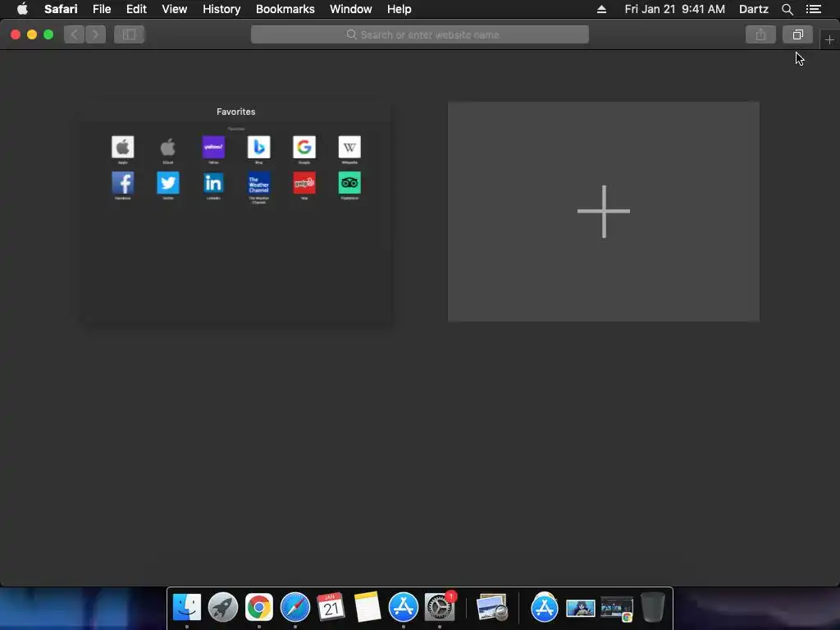Open the Apple favorite with white tile
This screenshot has width=840, height=630.
[x=123, y=147]
